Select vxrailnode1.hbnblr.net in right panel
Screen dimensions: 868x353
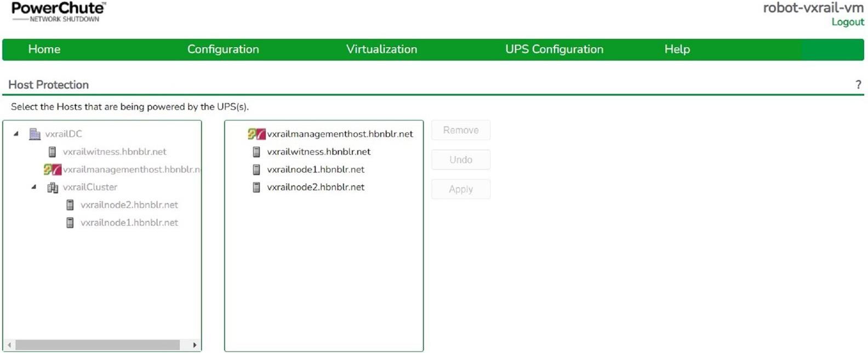click(316, 169)
